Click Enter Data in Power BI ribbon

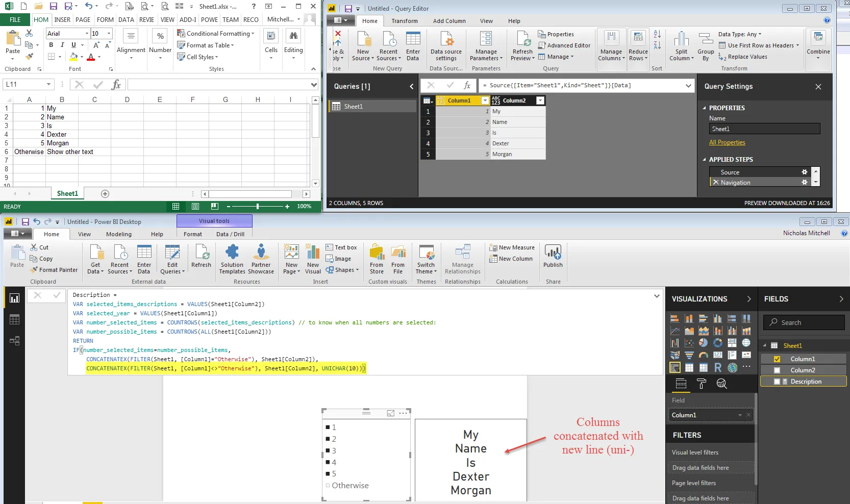tap(144, 259)
